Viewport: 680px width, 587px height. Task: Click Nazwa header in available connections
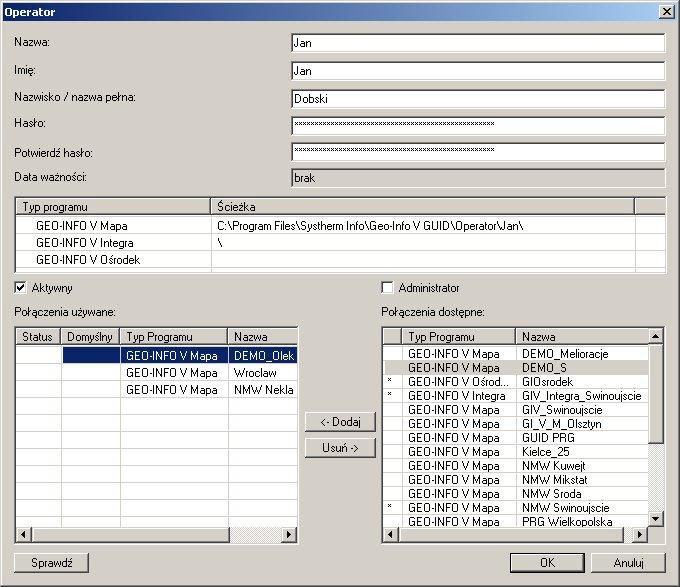tap(582, 336)
